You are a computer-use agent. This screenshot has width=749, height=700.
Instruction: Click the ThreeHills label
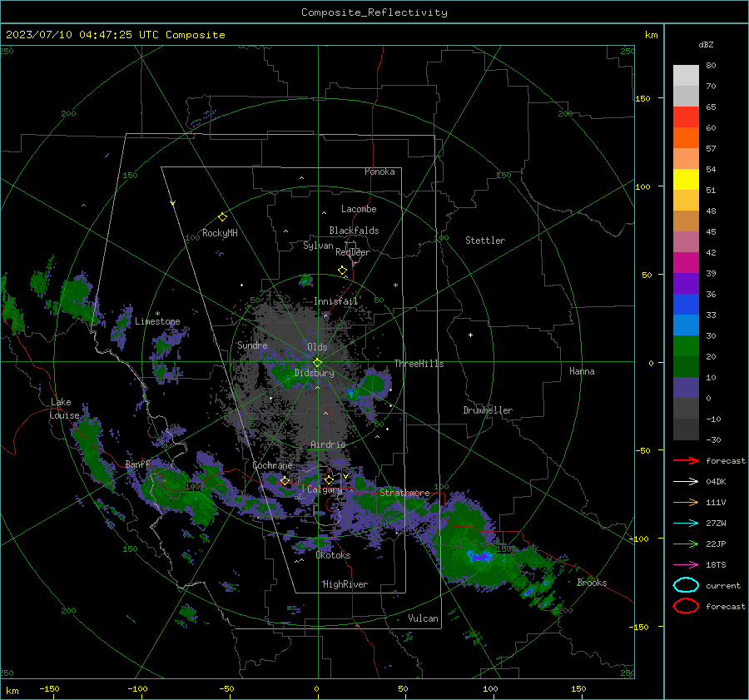pos(419,364)
